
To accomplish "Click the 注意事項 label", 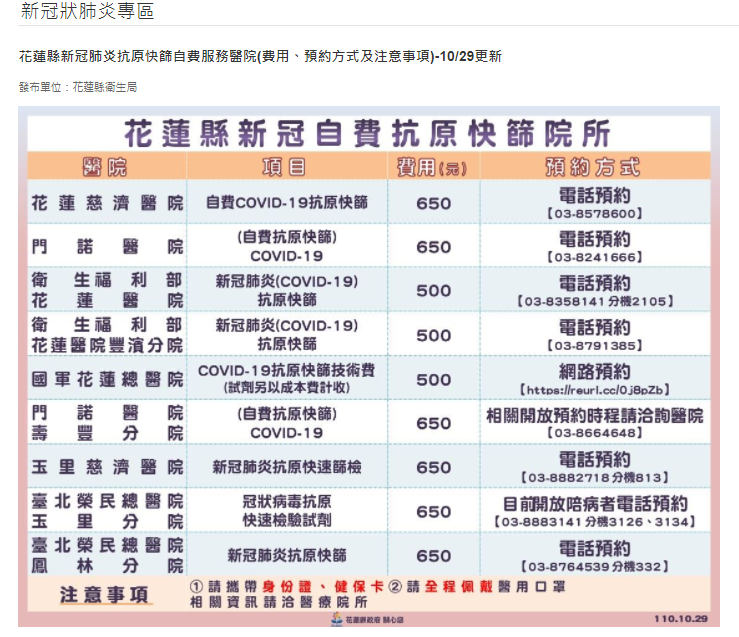I will (106, 594).
